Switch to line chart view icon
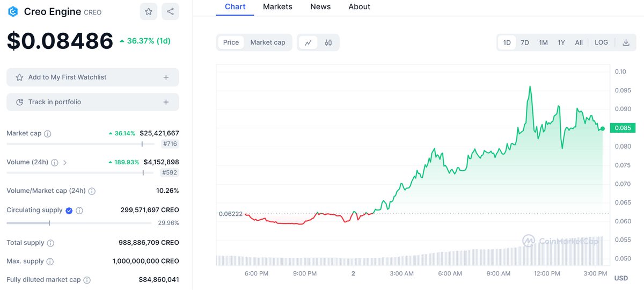 (x=308, y=42)
